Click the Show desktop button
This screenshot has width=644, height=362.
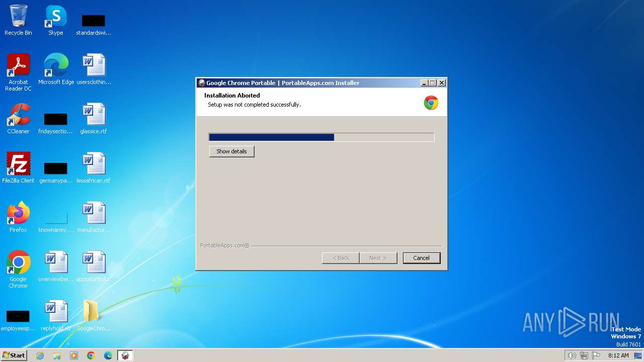(x=638, y=355)
